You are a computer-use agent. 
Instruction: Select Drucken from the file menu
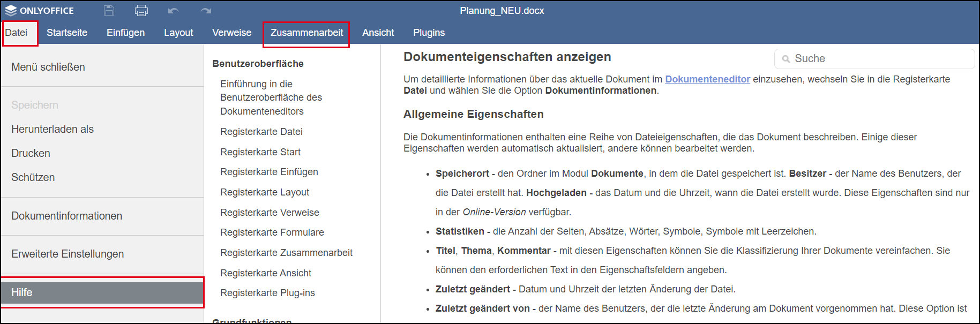click(31, 153)
